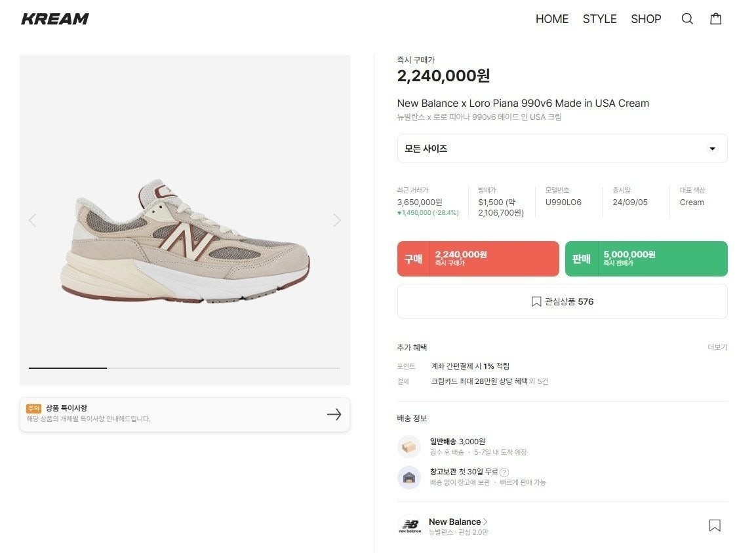Open the shopping bag icon
The width and height of the screenshot is (756, 553).
click(715, 19)
